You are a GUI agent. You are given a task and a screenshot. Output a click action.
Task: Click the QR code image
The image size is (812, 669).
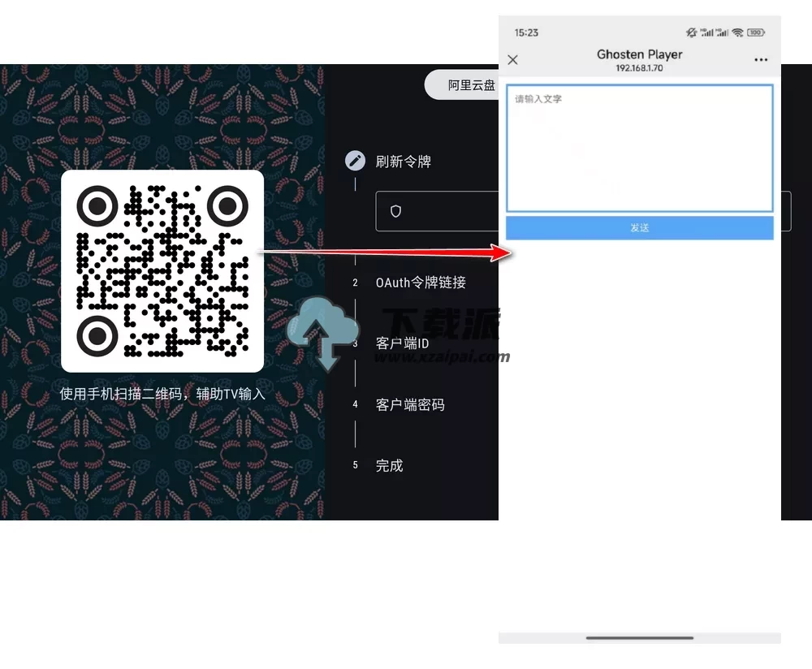(162, 271)
